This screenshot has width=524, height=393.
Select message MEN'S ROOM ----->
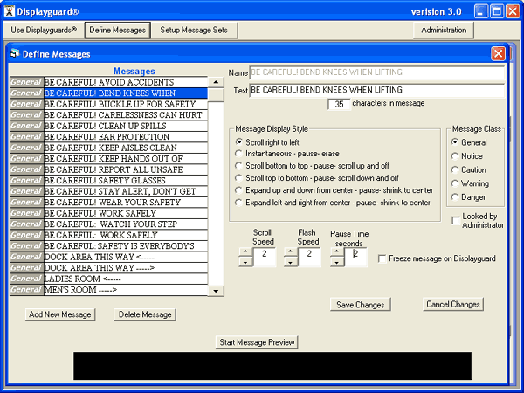pyautogui.click(x=109, y=290)
